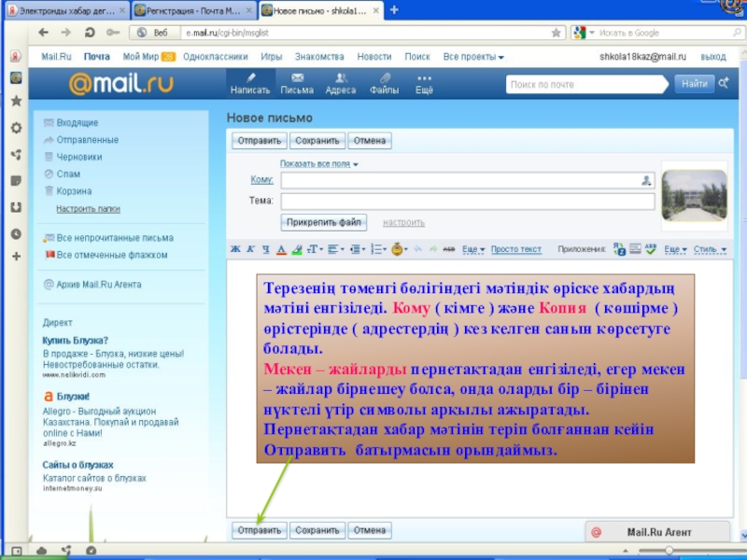
Task: Open the Входящие folder
Action: pos(77,122)
